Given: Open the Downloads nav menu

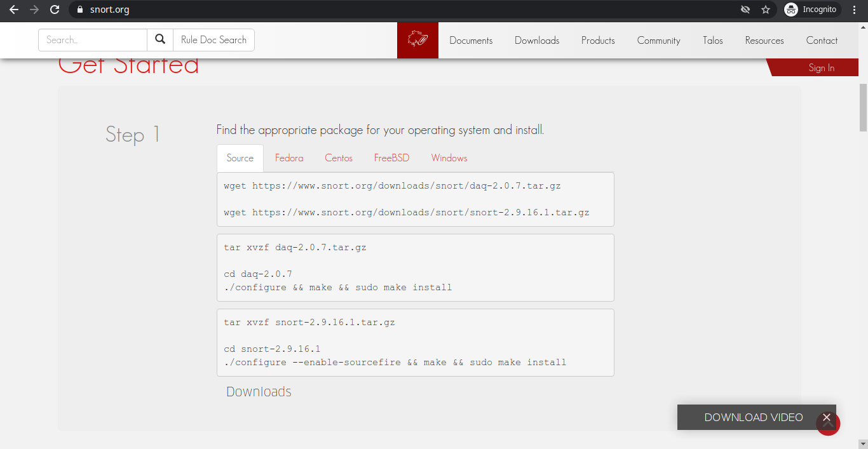Looking at the screenshot, I should (537, 41).
